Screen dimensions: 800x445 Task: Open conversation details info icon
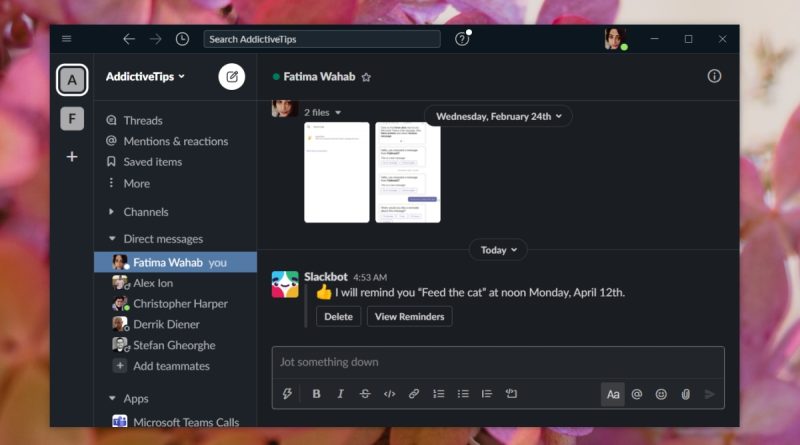pyautogui.click(x=714, y=76)
